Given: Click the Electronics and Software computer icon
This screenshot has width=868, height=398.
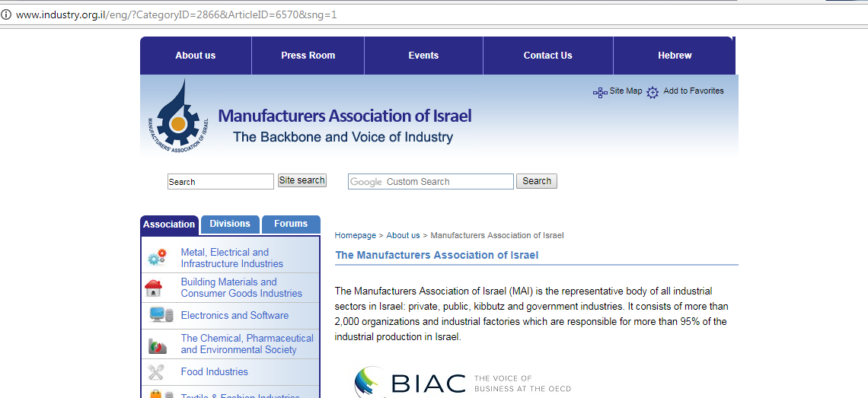Looking at the screenshot, I should click(x=161, y=315).
